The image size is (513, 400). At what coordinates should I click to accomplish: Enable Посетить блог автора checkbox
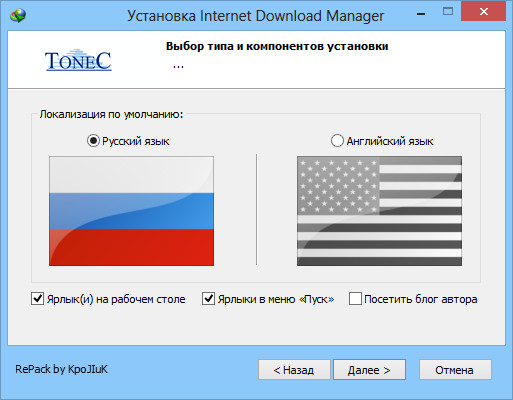pyautogui.click(x=355, y=299)
